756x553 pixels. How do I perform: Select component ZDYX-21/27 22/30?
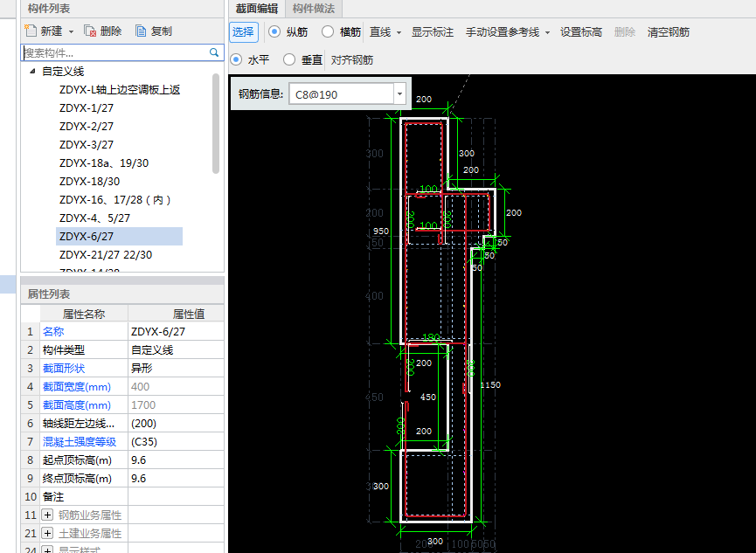tap(106, 254)
